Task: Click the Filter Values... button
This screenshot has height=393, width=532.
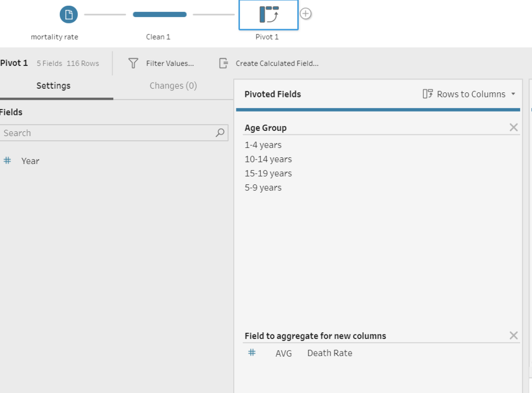Action: [x=170, y=63]
